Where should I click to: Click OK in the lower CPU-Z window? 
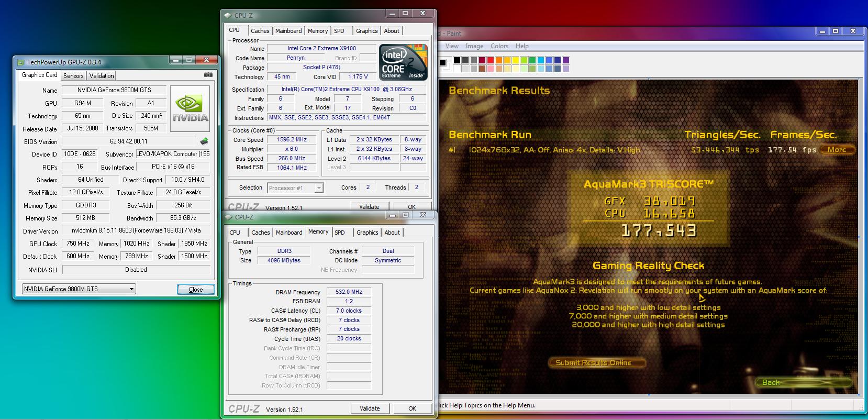pos(412,408)
